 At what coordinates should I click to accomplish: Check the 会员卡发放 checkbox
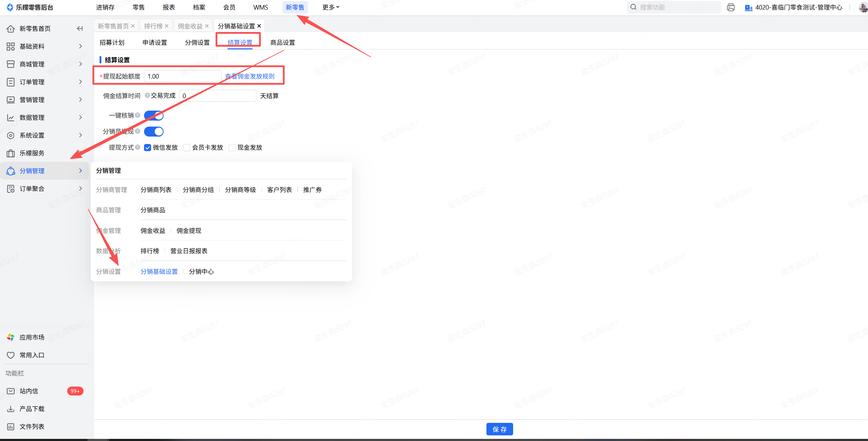[x=187, y=148]
